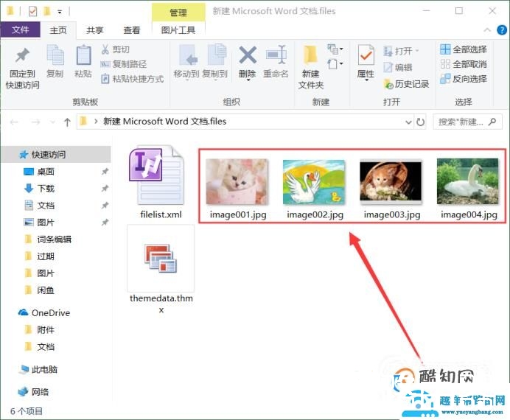Viewport: 510px width, 420px height.
Task: Go up one folder level arrow
Action: click(x=67, y=122)
